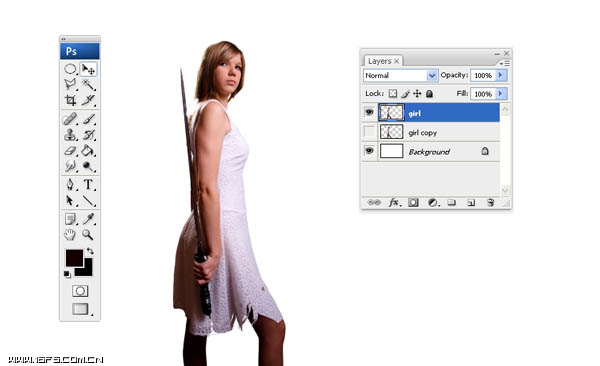
Task: Open the Normal blend mode dropdown
Action: (400, 75)
